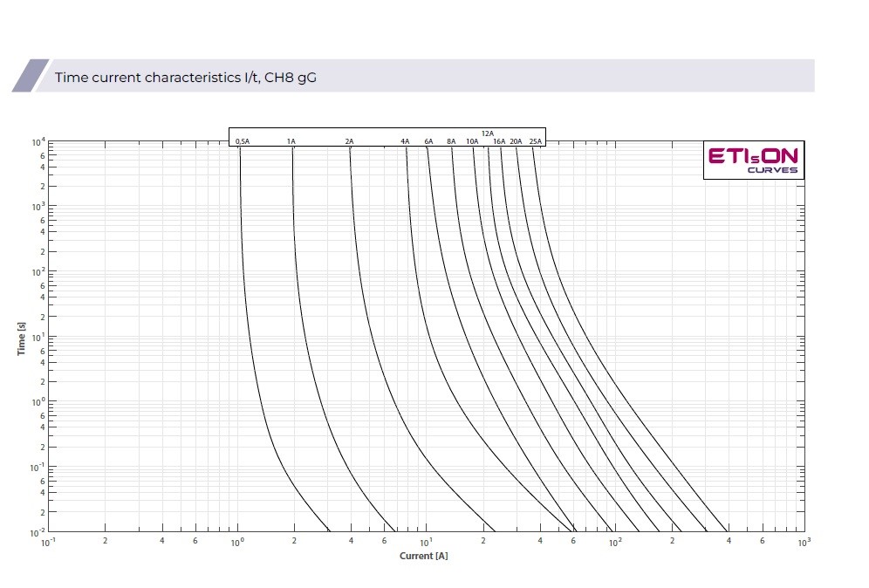Click the 10^0 tick on the current axis
The width and height of the screenshot is (869, 588).
pyautogui.click(x=236, y=543)
